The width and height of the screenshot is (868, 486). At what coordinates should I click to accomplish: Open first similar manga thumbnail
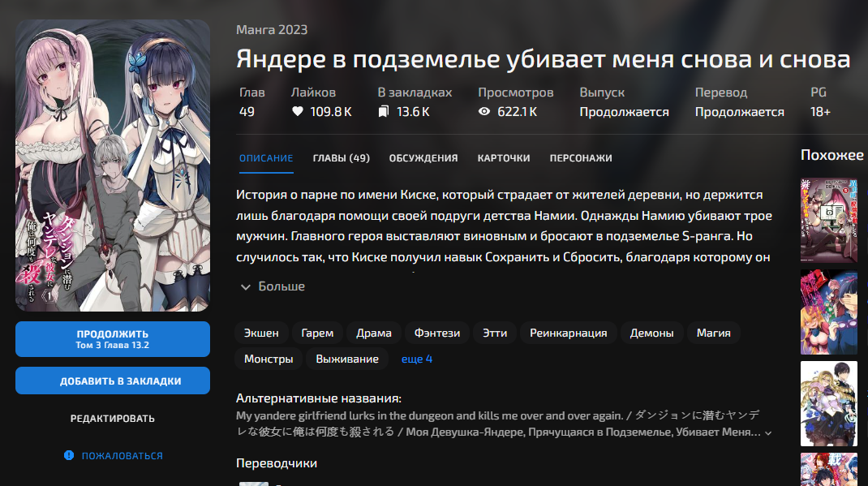coord(829,220)
